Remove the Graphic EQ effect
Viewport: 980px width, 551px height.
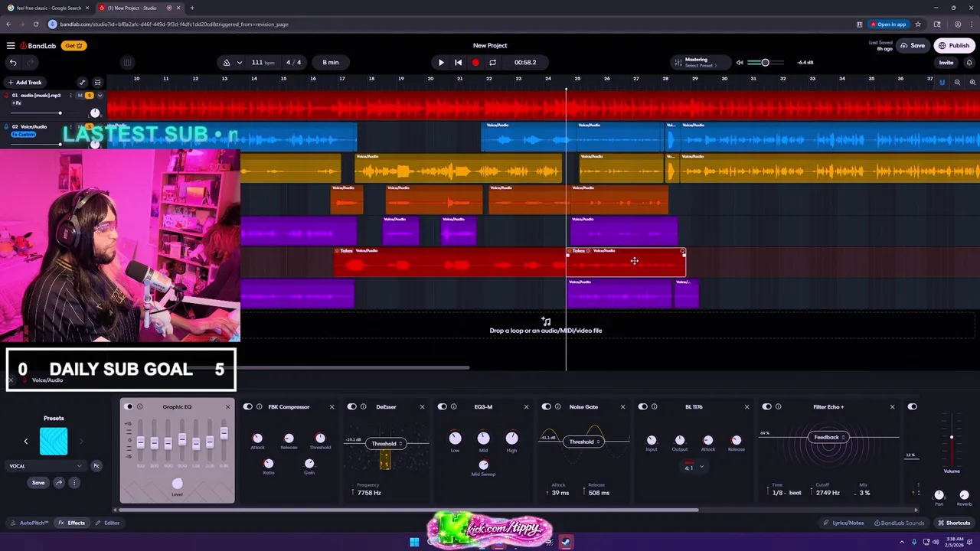(x=227, y=407)
